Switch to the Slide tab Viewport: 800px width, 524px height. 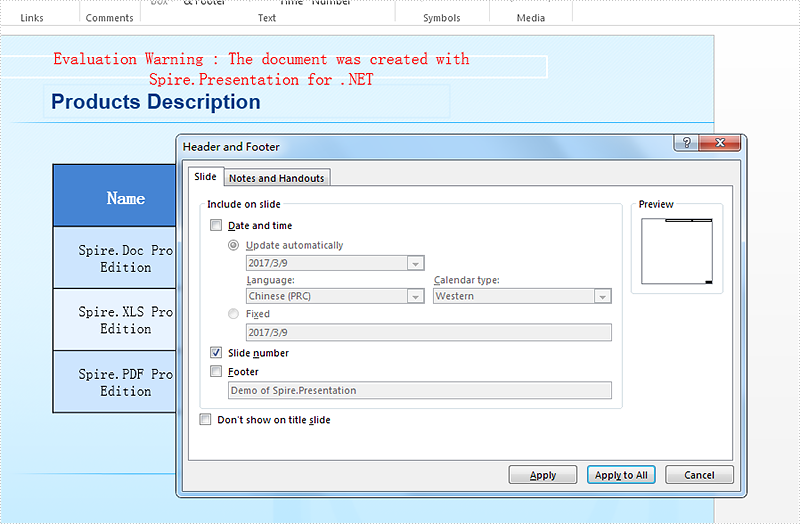pos(205,177)
